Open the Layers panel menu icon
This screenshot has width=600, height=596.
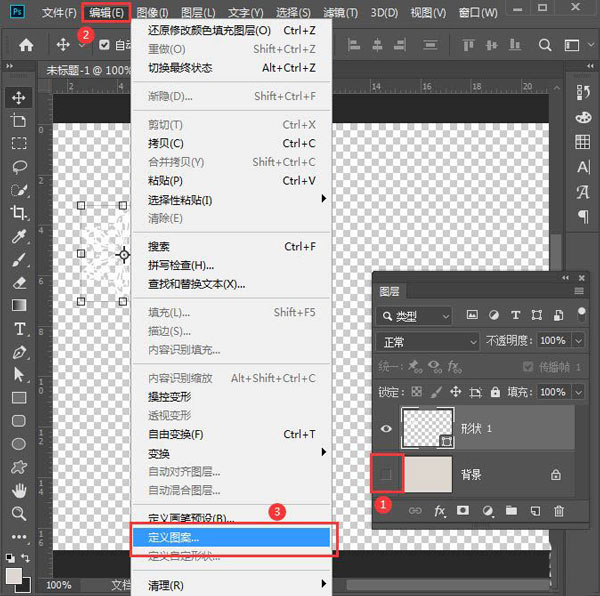tap(579, 291)
